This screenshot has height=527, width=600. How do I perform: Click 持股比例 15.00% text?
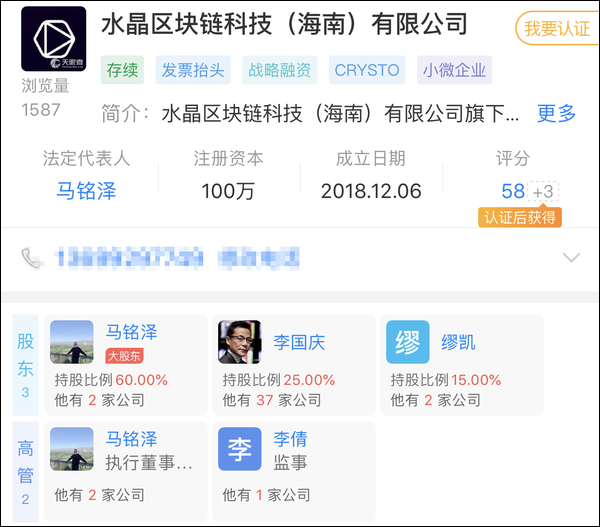pyautogui.click(x=446, y=380)
